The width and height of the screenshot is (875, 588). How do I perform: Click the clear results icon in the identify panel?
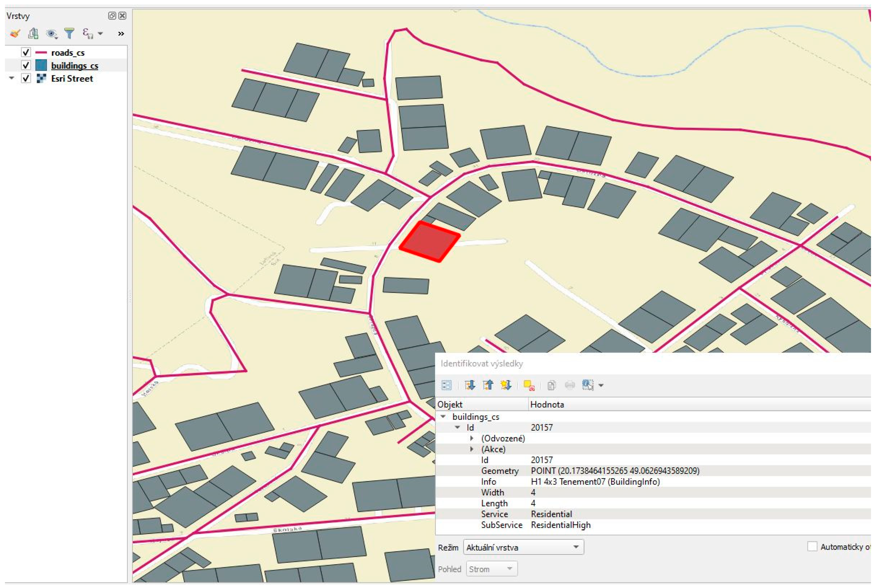point(529,385)
